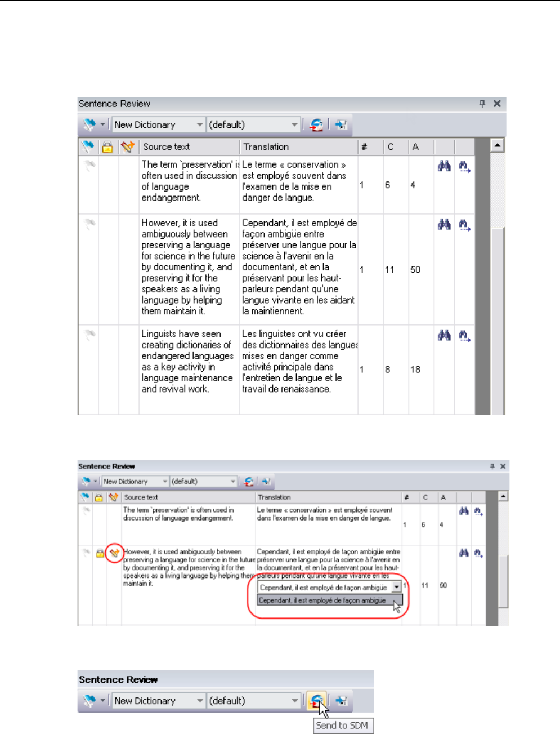This screenshot has width=560, height=734.
Task: Toggle flag for 'Linguists have seen' row
Action: 89,335
